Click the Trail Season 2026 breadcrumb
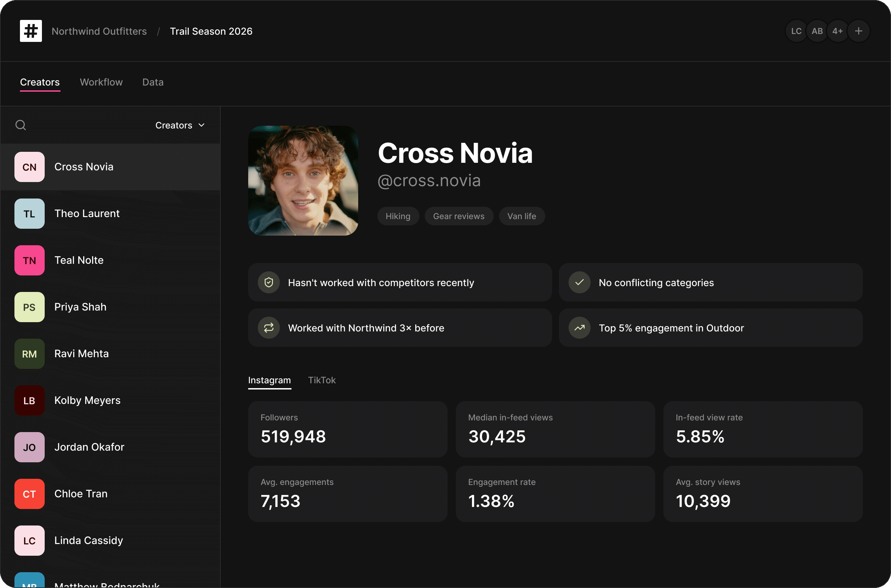This screenshot has height=588, width=891. 211,31
